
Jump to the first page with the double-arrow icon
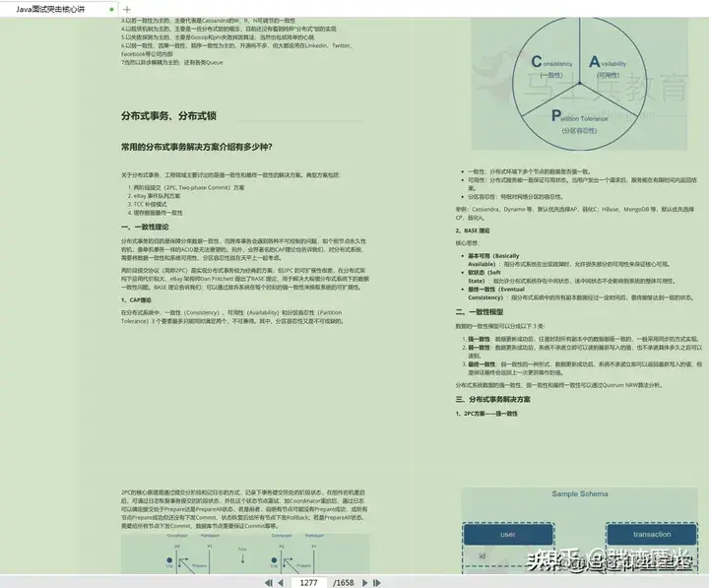point(268,582)
